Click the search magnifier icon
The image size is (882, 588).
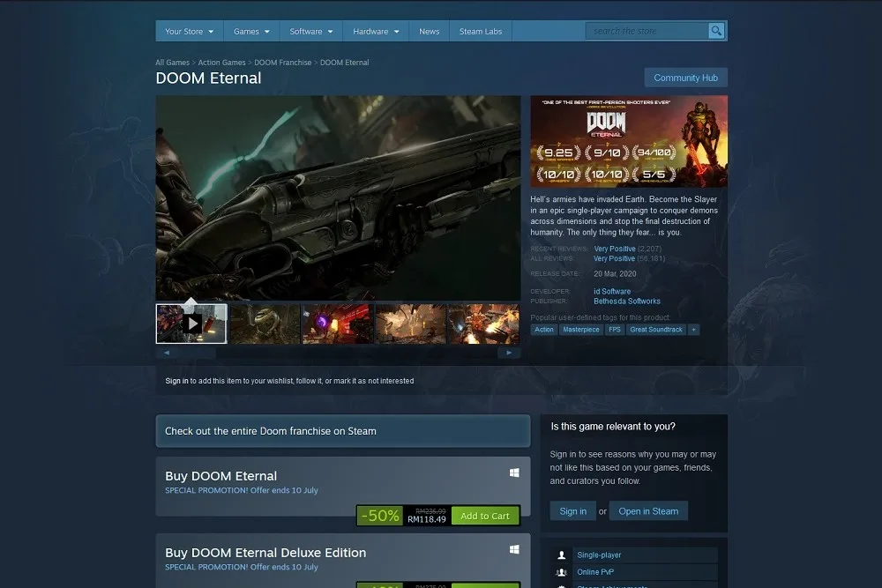tap(716, 31)
